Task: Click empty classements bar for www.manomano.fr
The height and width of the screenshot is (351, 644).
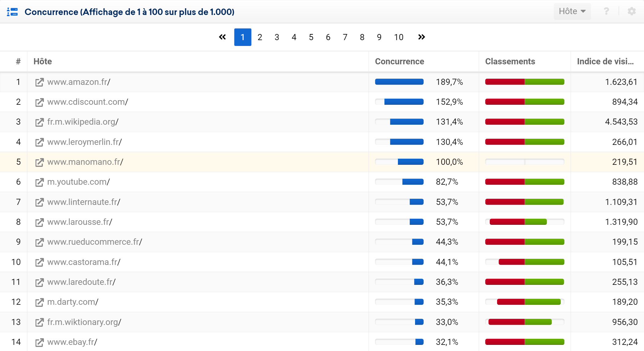Action: 525,162
